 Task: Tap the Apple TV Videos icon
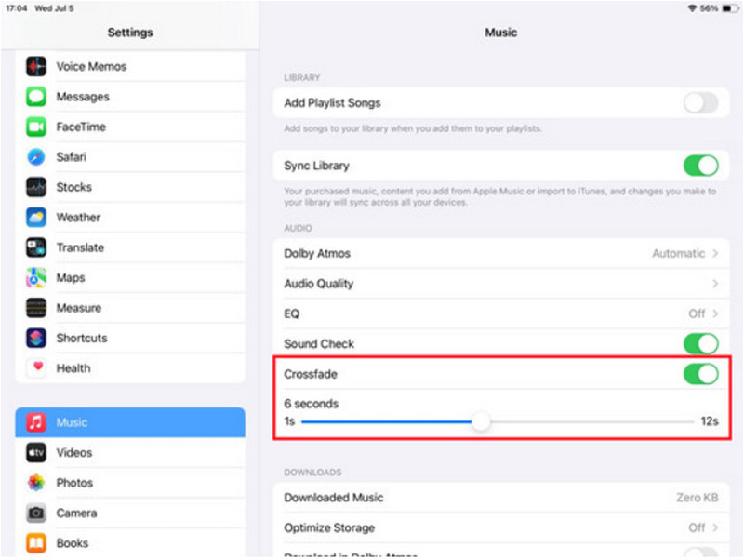coord(36,453)
